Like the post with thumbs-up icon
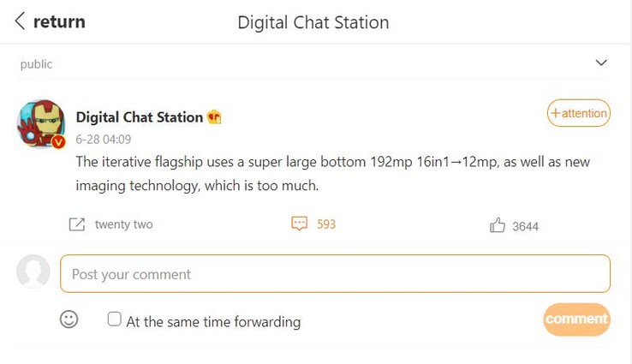 click(498, 225)
